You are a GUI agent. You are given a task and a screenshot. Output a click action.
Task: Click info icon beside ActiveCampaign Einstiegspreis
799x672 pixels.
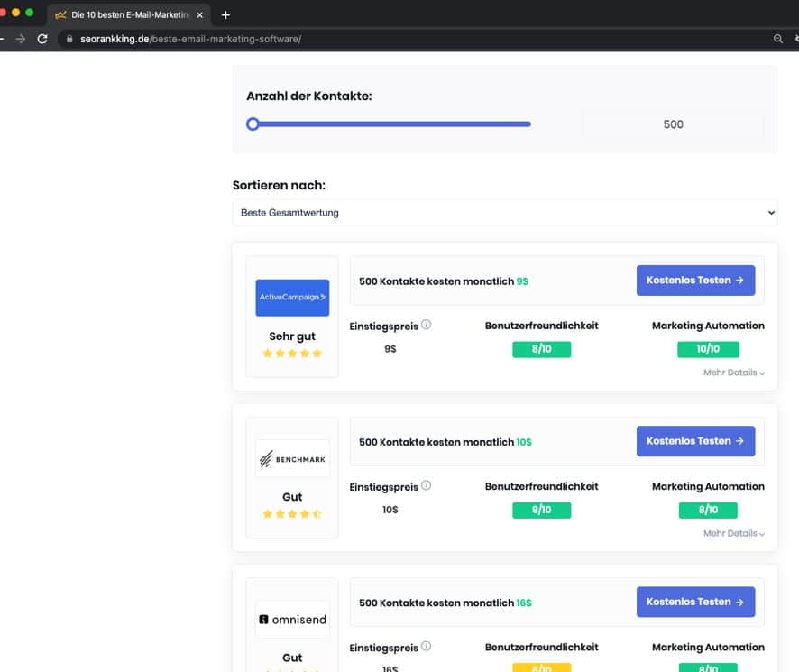click(427, 325)
